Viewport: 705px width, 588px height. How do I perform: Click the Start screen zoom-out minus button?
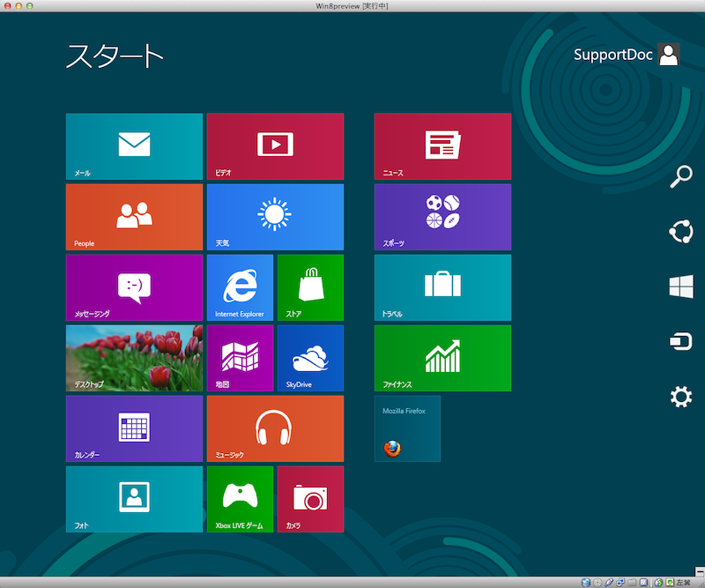click(700, 571)
